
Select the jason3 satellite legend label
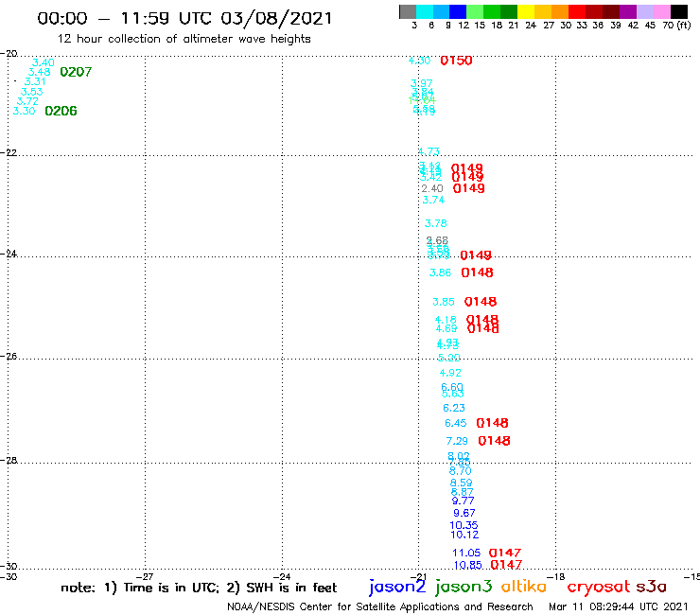[x=464, y=587]
